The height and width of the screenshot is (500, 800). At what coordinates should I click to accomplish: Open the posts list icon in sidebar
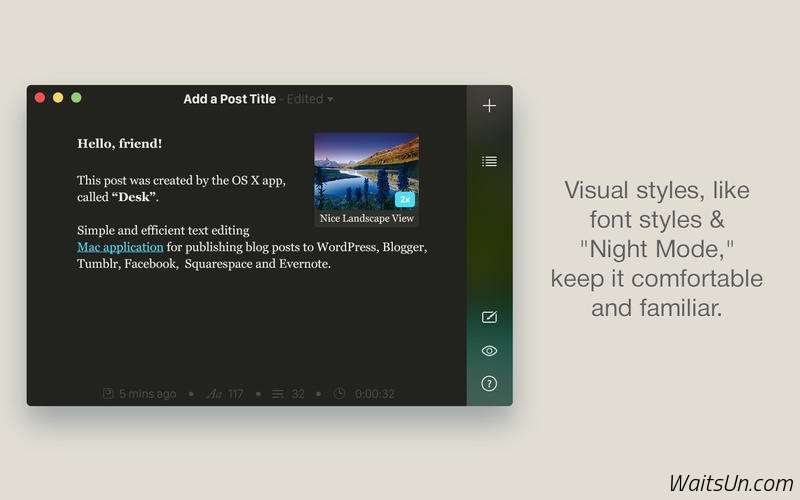pos(489,161)
